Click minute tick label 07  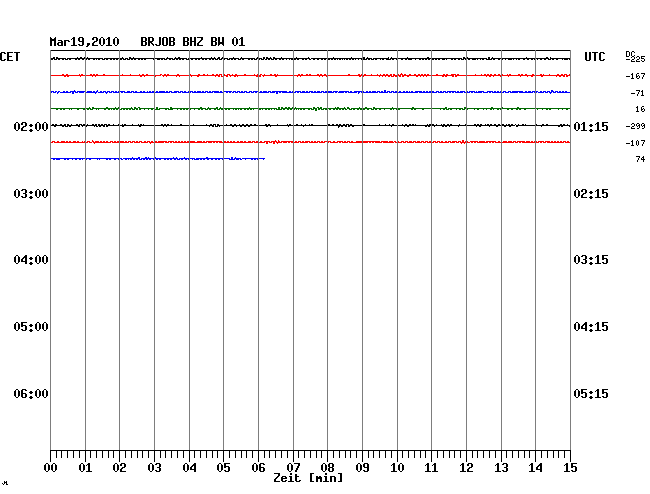point(293,467)
